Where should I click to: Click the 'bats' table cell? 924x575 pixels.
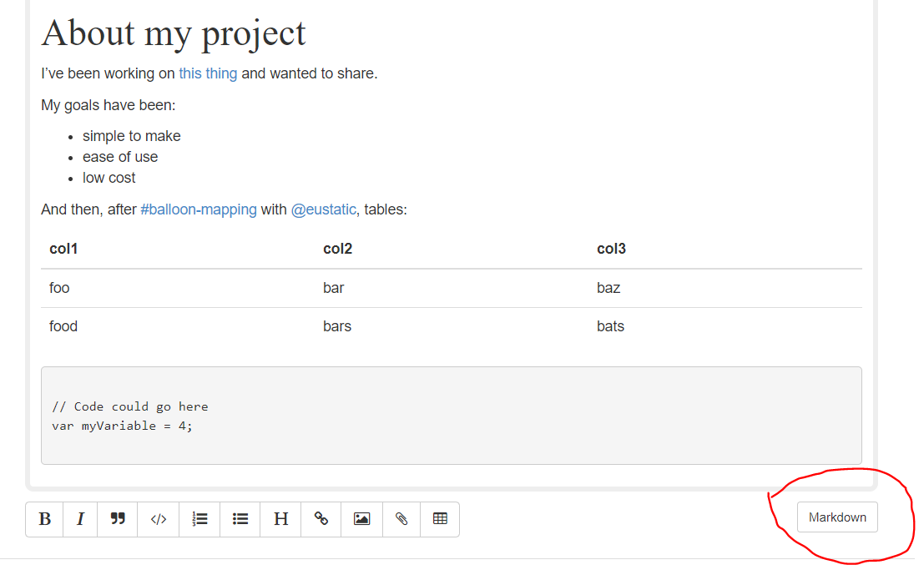610,325
